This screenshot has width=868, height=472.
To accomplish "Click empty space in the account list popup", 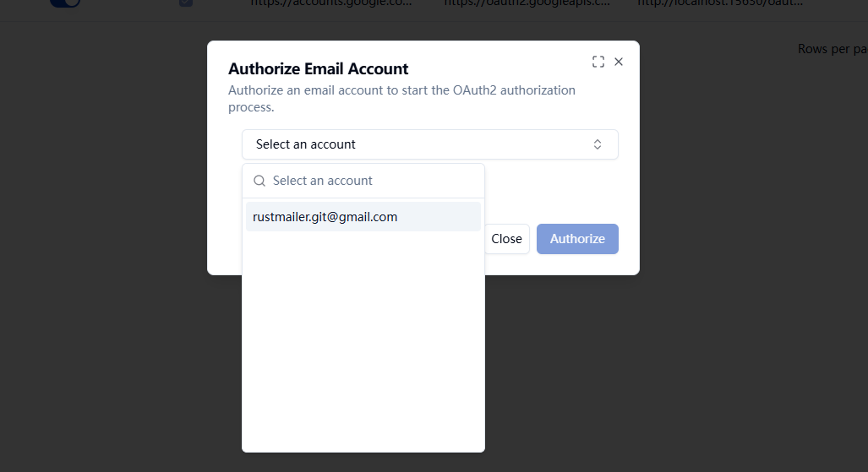I will pyautogui.click(x=363, y=343).
